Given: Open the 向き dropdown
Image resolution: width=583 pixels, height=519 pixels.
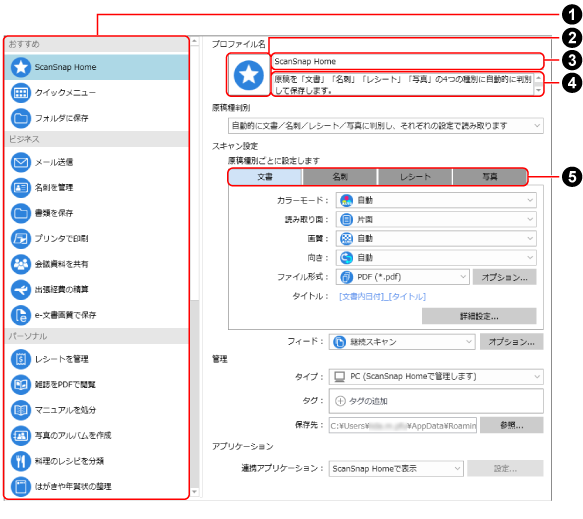Looking at the screenshot, I should 436,258.
